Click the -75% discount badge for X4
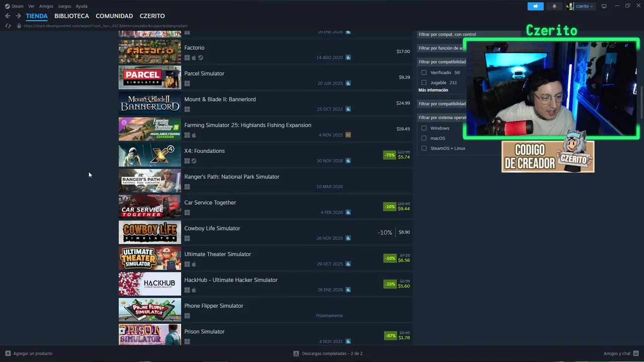The height and width of the screenshot is (362, 644). point(389,155)
